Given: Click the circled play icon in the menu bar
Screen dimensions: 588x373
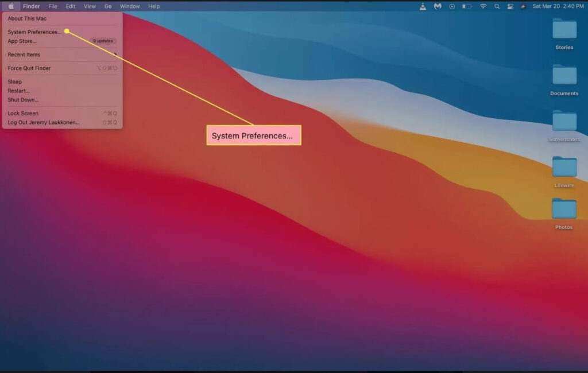Looking at the screenshot, I should point(452,6).
